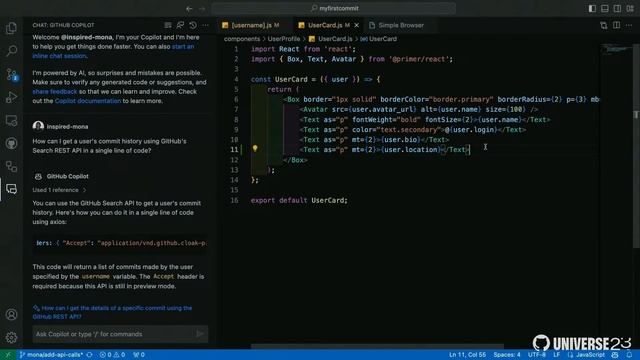Open notifications bell in status bar
Image resolution: width=640 pixels, height=360 pixels.
pos(629,355)
